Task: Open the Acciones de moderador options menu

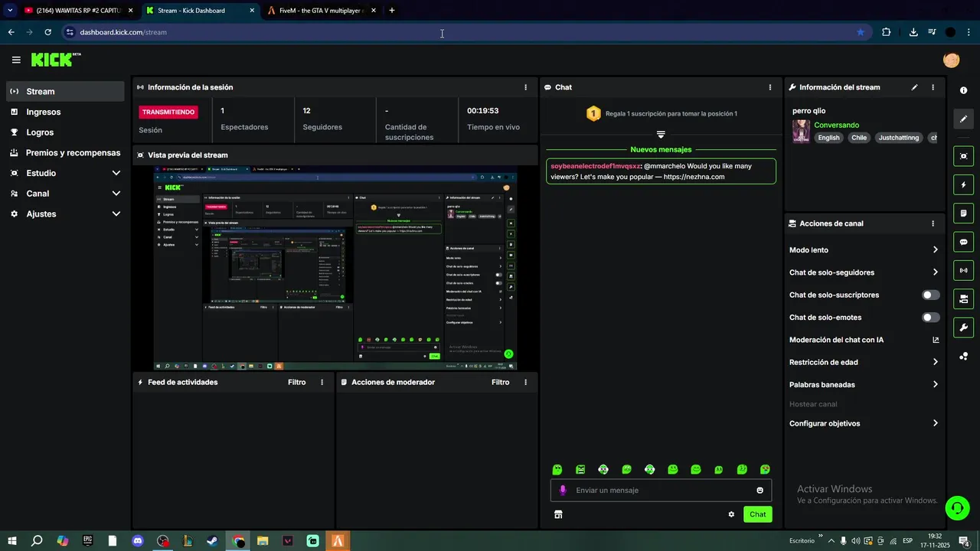Action: pos(525,382)
